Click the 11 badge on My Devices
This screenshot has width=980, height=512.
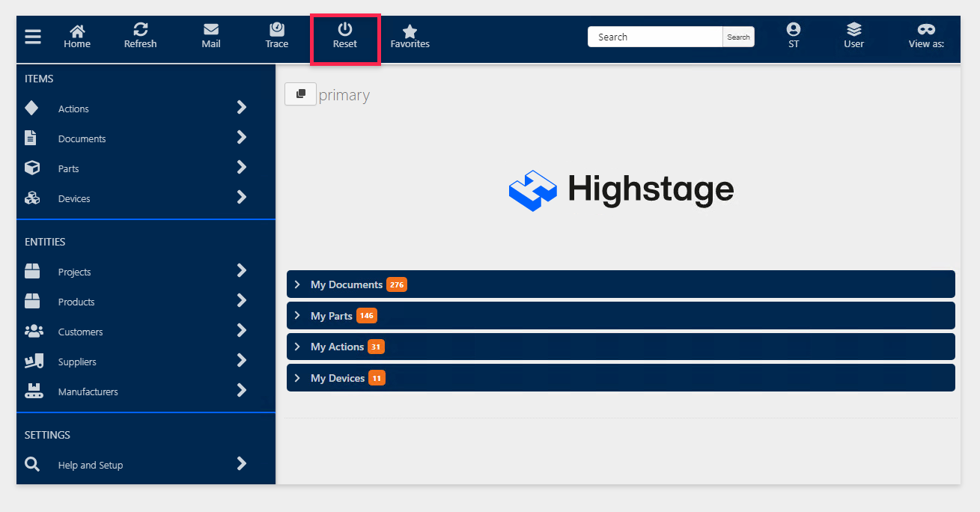(x=377, y=378)
